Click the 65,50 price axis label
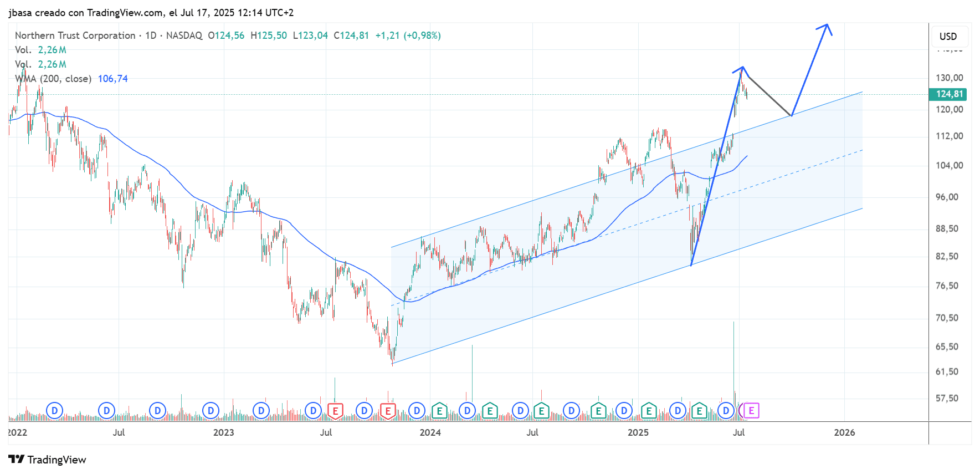The image size is (980, 474). [x=947, y=347]
